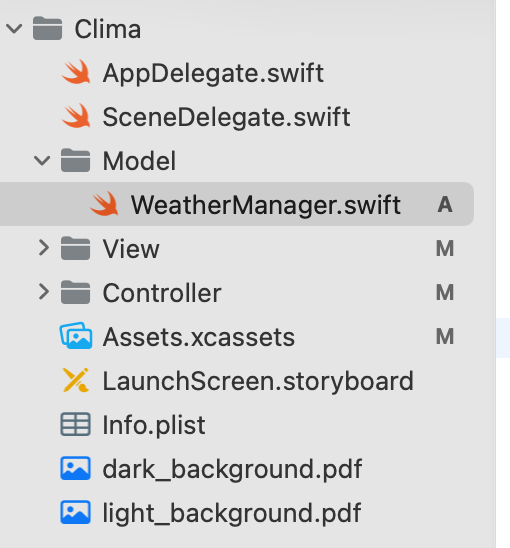Click the Swift icon beside AppDelegate.swift
510x548 pixels.
pyautogui.click(x=76, y=72)
